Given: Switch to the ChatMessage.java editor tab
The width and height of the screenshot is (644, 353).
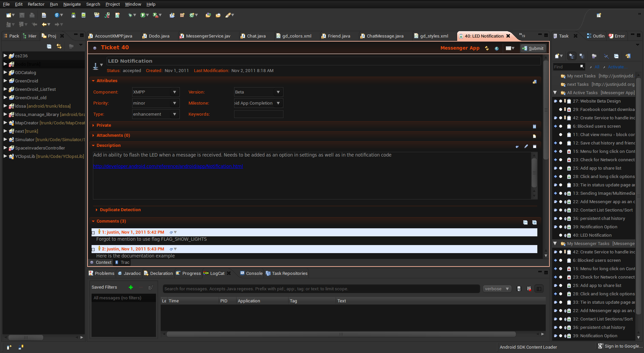Looking at the screenshot, I should pyautogui.click(x=385, y=36).
